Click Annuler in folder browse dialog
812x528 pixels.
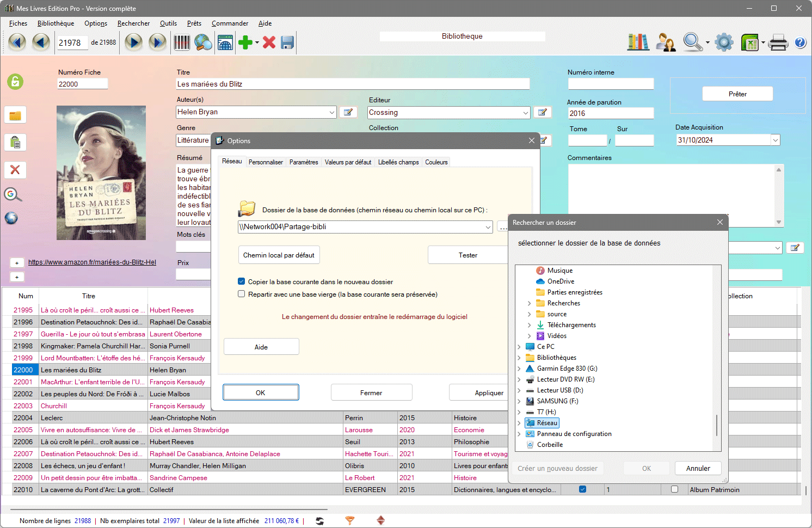698,468
